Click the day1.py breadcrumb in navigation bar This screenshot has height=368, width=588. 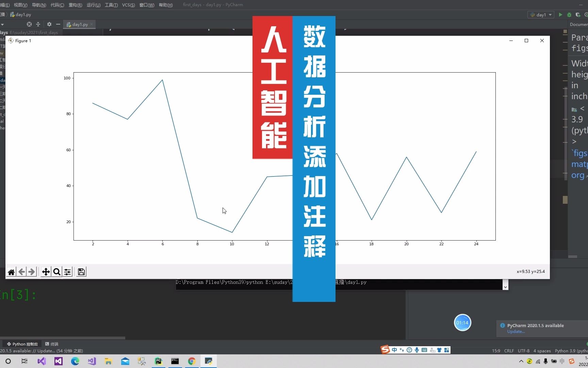tap(21, 15)
